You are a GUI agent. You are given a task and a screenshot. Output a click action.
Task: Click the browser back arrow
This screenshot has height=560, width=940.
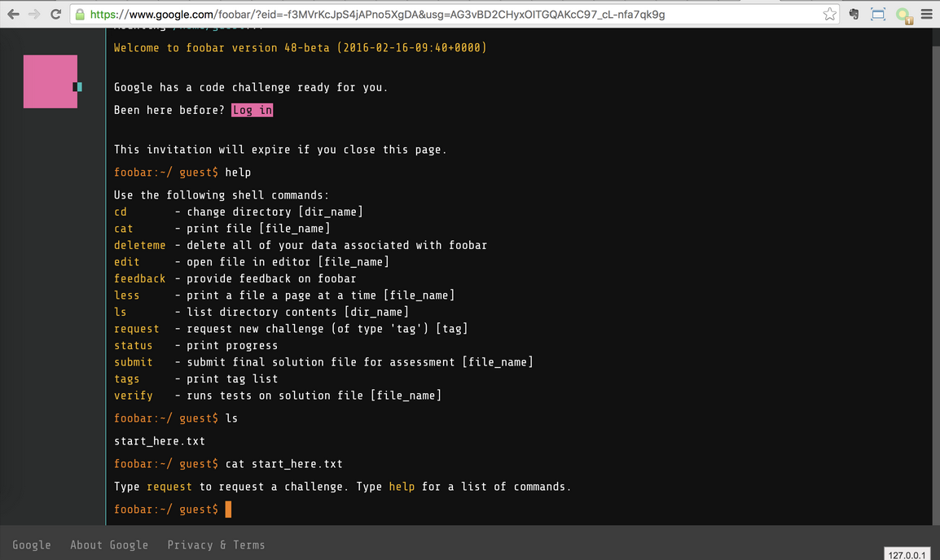[x=13, y=15]
